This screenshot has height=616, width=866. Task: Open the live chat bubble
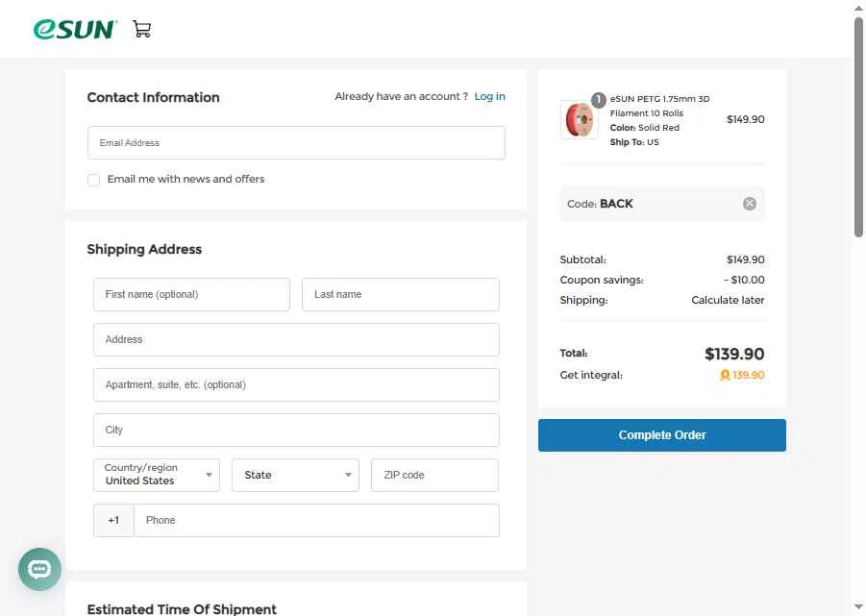pyautogui.click(x=39, y=569)
